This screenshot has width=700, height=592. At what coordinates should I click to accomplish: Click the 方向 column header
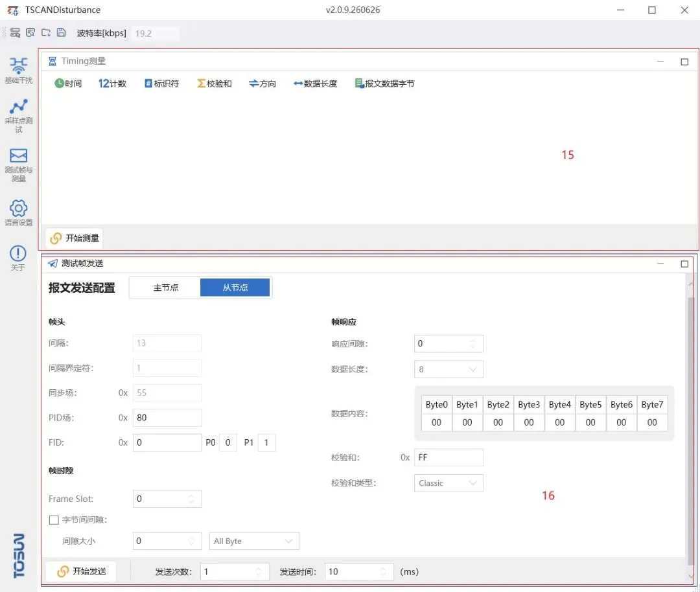click(262, 84)
